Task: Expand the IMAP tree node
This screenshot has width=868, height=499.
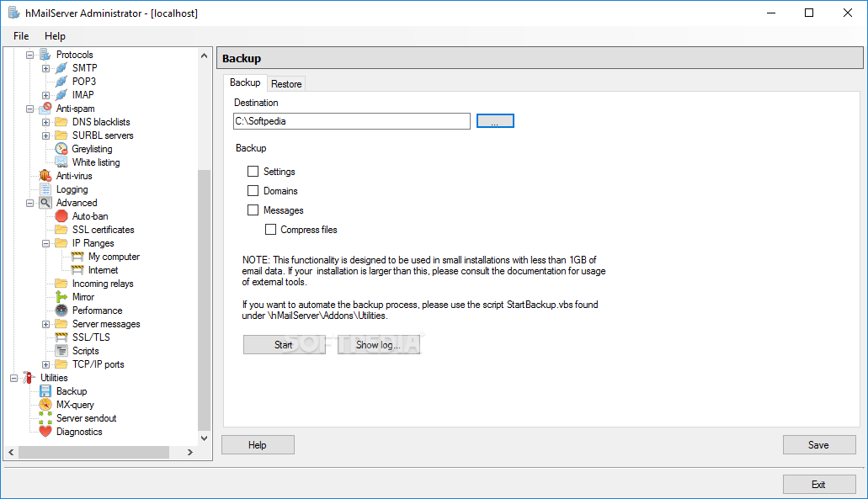Action: coord(46,95)
